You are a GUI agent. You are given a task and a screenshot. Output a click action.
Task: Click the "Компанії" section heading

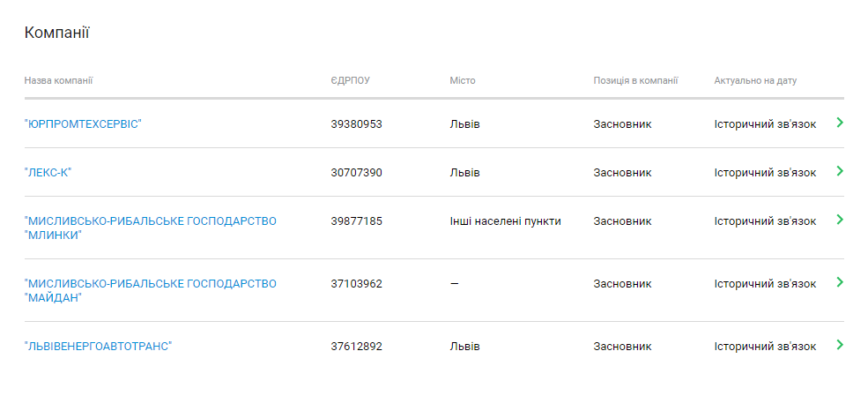57,34
